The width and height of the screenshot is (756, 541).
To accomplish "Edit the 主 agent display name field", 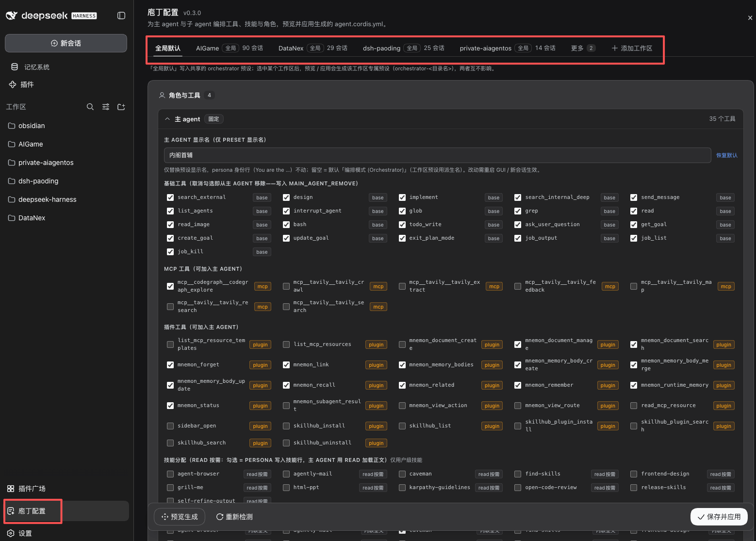I will tap(437, 155).
